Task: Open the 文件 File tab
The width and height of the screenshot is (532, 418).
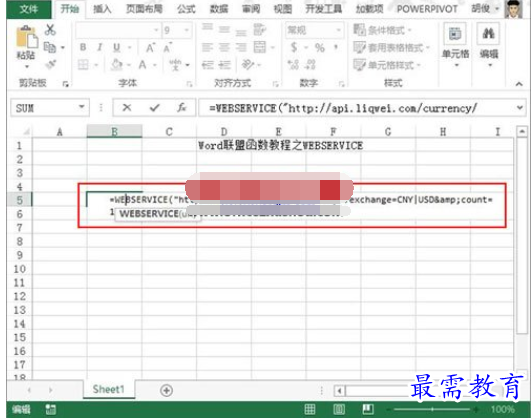Action: pyautogui.click(x=28, y=9)
